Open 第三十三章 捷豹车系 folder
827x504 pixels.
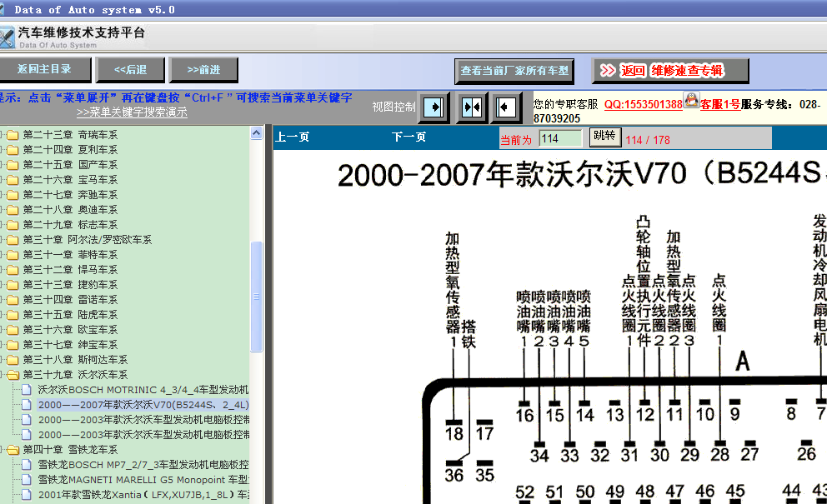pos(70,285)
